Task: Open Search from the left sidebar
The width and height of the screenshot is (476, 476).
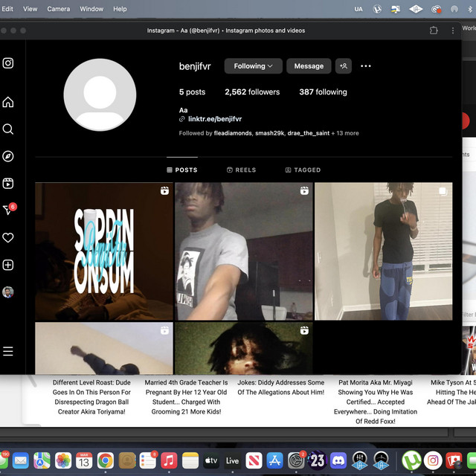Action: pyautogui.click(x=8, y=129)
